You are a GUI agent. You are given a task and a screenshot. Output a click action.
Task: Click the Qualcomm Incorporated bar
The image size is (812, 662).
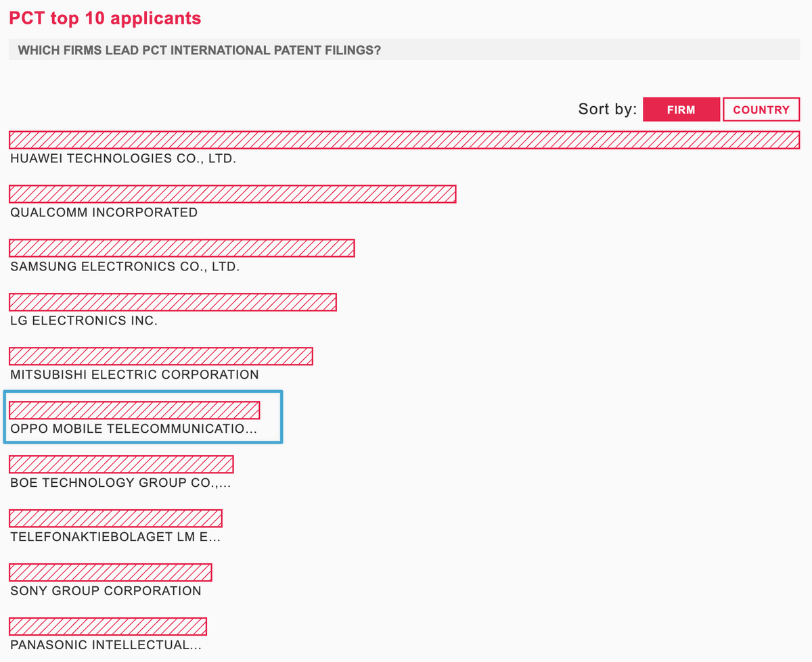tap(232, 193)
